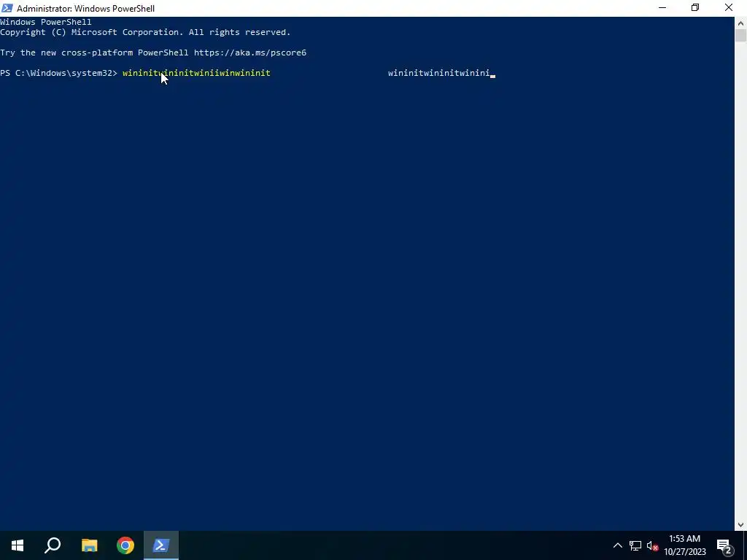Open the Windows Start menu
The image size is (747, 560).
click(18, 545)
